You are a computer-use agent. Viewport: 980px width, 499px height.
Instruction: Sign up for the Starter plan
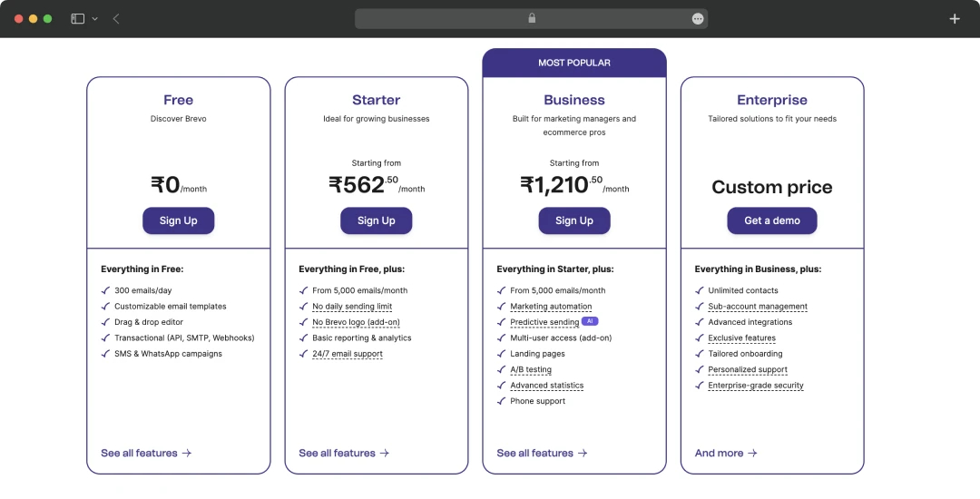(376, 220)
